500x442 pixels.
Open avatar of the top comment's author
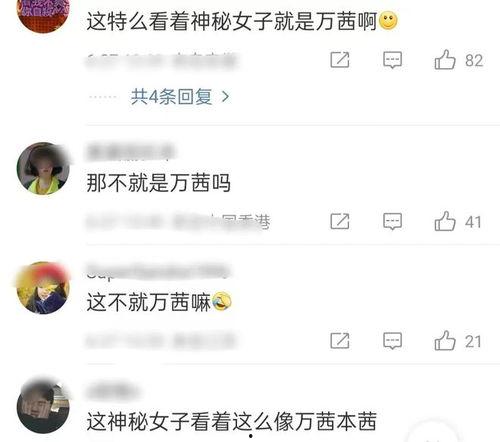[x=43, y=15]
